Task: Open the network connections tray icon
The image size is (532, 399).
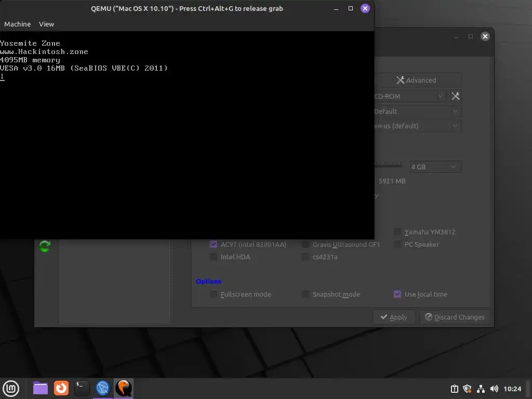Action: 481,389
